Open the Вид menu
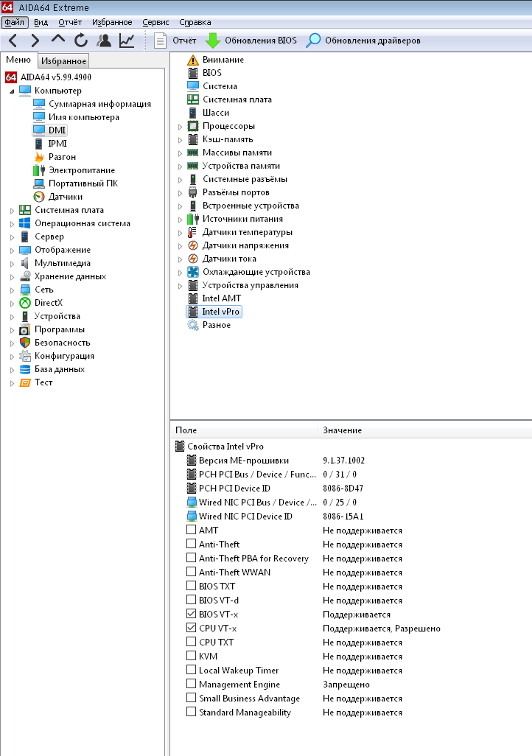This screenshot has height=756, width=532. click(41, 22)
